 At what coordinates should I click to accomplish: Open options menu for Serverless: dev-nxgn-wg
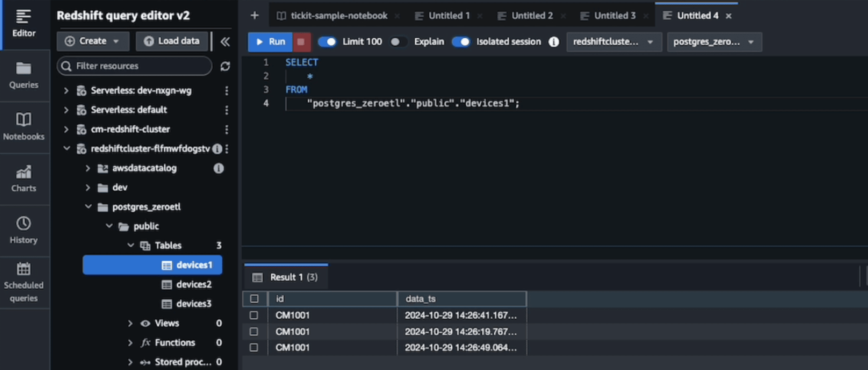point(227,91)
